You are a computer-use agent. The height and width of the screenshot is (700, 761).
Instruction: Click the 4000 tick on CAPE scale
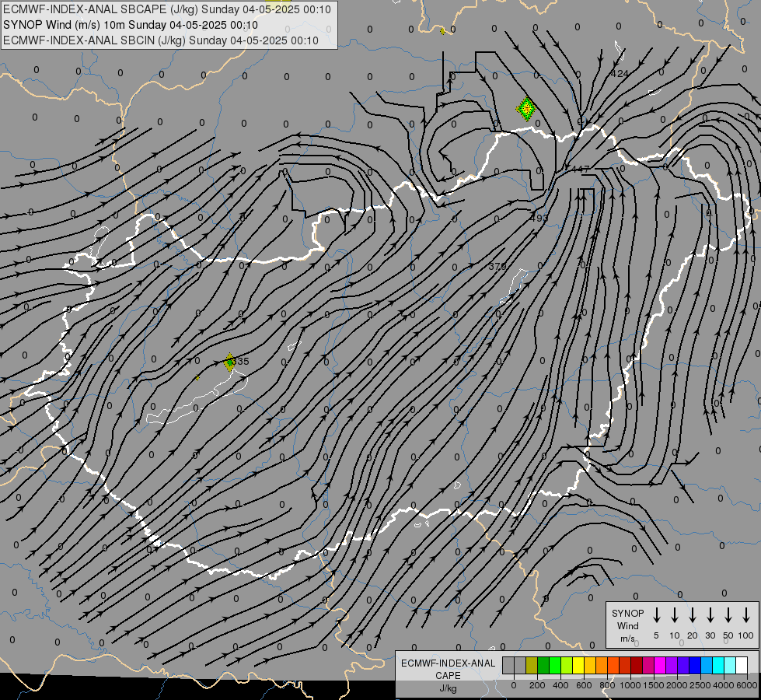point(724,685)
